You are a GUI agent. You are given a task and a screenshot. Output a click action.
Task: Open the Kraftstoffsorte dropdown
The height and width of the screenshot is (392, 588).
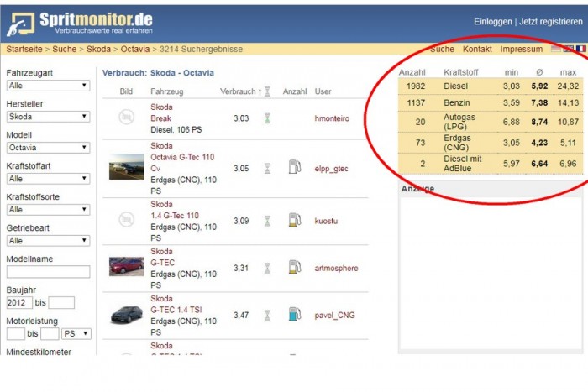(49, 210)
